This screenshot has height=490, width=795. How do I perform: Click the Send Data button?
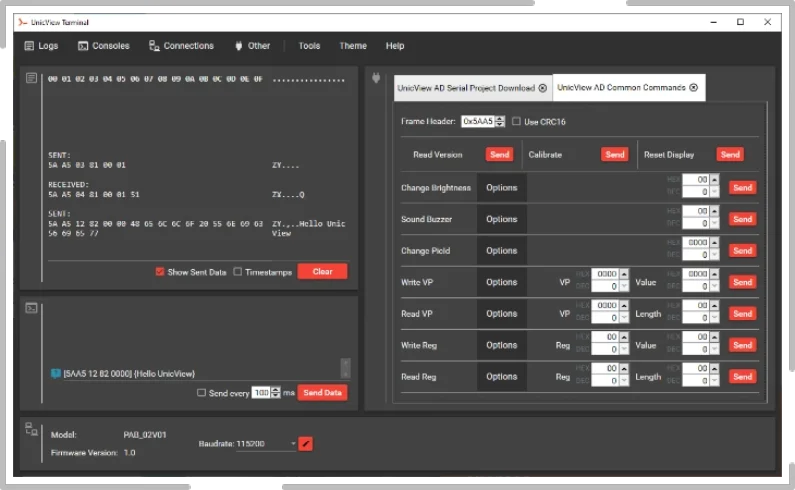pyautogui.click(x=322, y=393)
